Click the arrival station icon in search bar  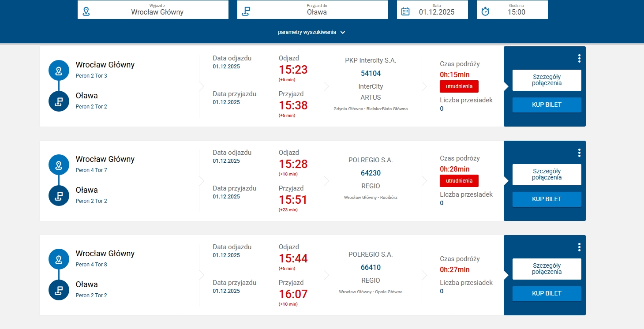[246, 11]
